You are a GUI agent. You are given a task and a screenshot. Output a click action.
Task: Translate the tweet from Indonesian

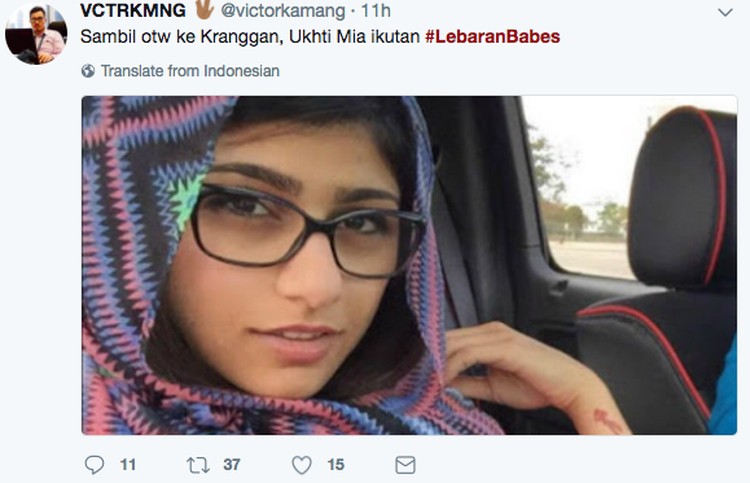click(190, 71)
